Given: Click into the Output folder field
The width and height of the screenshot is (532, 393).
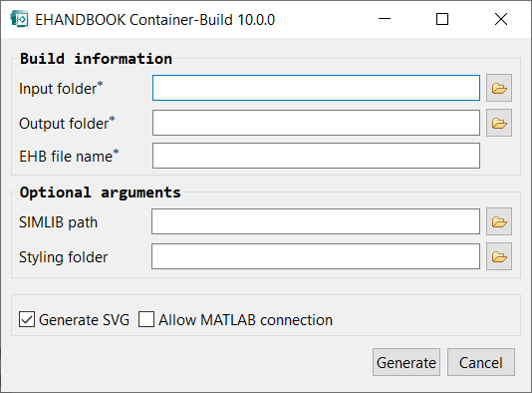Looking at the screenshot, I should (x=316, y=123).
